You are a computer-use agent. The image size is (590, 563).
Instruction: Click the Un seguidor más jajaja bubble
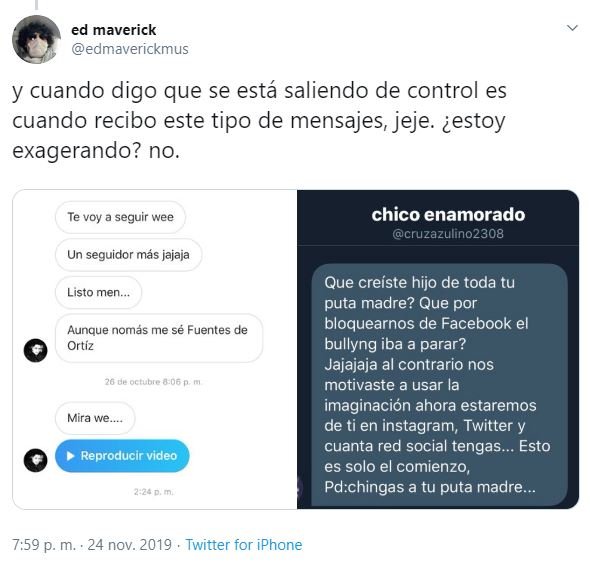click(x=128, y=255)
